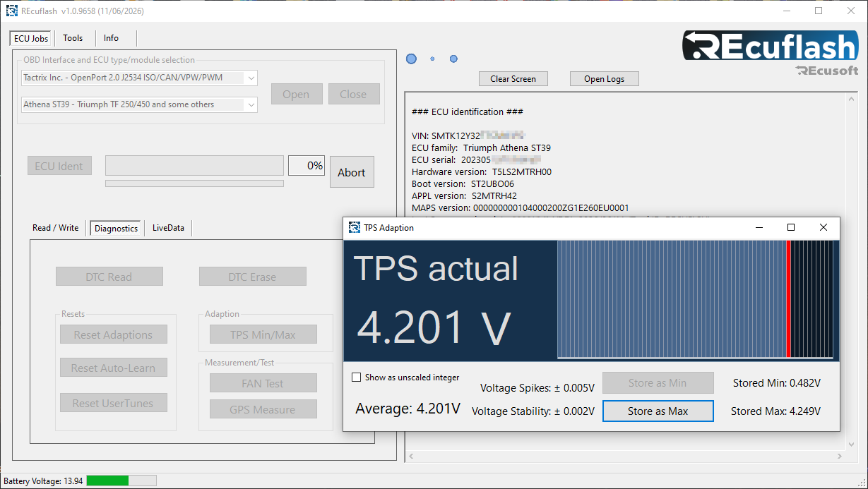Click the large blue status indicator dot
868x489 pixels.
411,59
